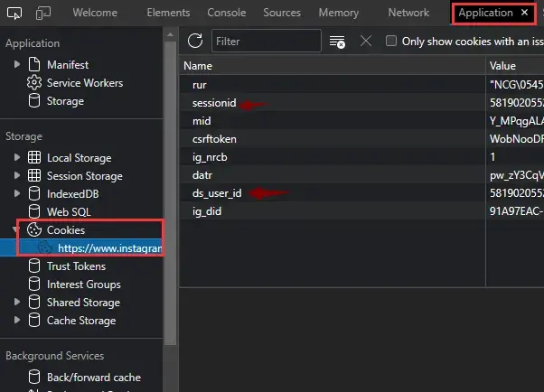Clear all cookies icon next to filter

pyautogui.click(x=337, y=42)
